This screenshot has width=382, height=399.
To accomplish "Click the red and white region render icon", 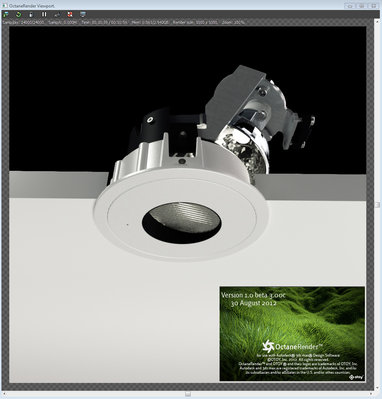I will point(70,14).
